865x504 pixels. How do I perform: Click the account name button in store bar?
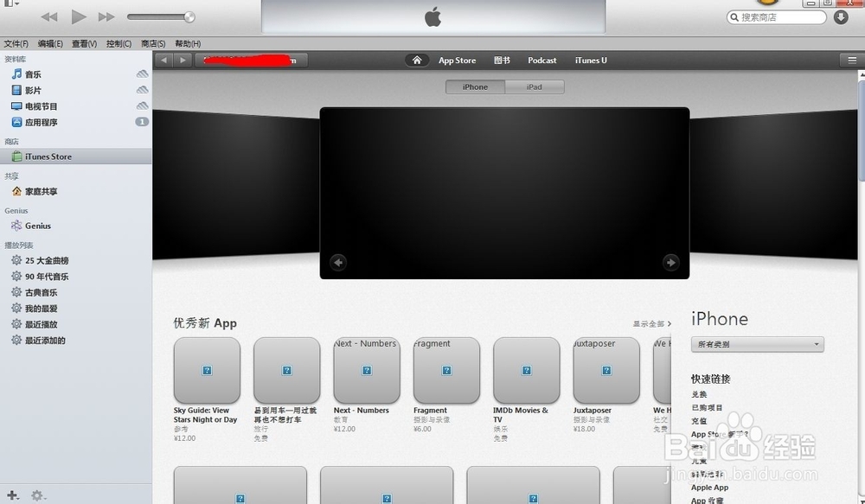tap(252, 61)
